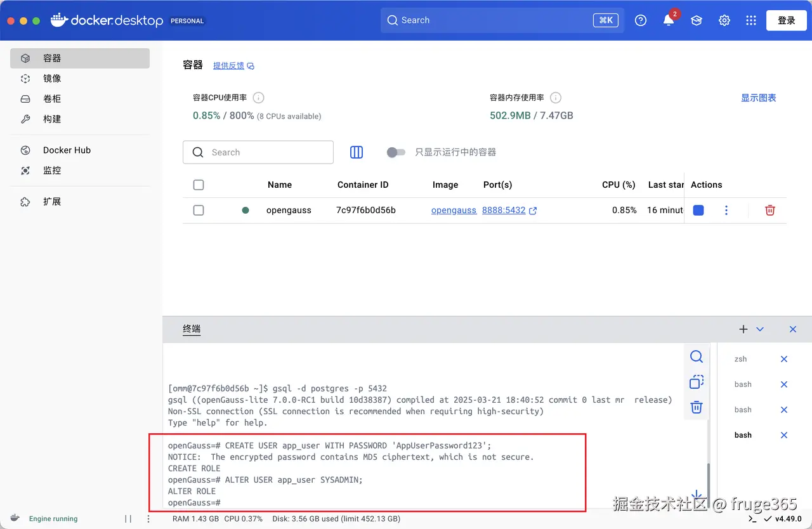Click the 显示图表 link
Viewport: 812px width, 529px height.
pyautogui.click(x=758, y=98)
